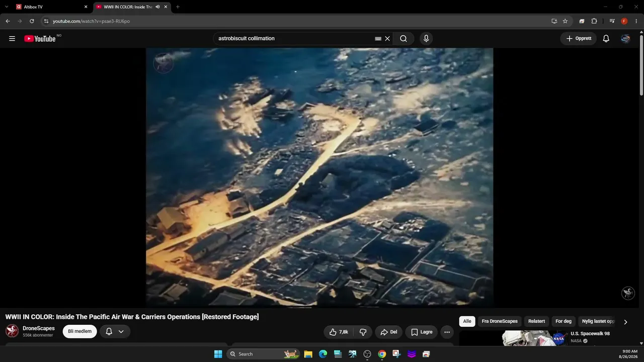The image size is (644, 362).
Task: Open the U.S. Spacewalk 98 thumbnail
Action: (513, 338)
